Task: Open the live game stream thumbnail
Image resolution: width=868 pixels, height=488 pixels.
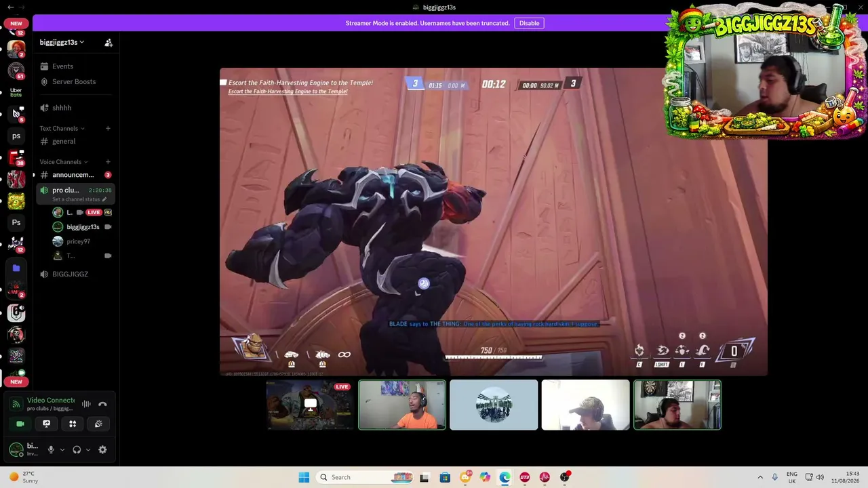Action: pos(310,405)
